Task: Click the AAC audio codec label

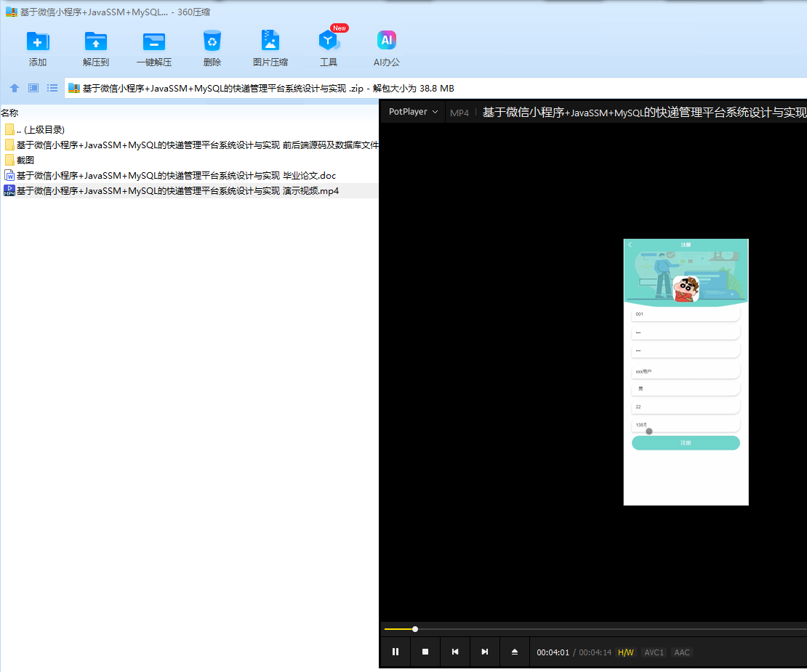Action: pyautogui.click(x=682, y=652)
